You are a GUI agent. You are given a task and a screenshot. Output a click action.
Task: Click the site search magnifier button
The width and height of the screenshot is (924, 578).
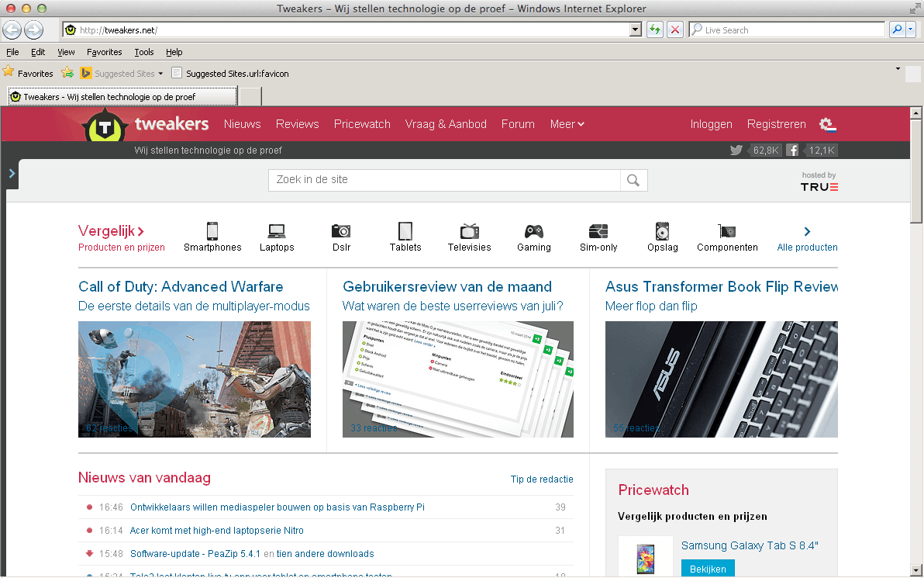point(633,180)
